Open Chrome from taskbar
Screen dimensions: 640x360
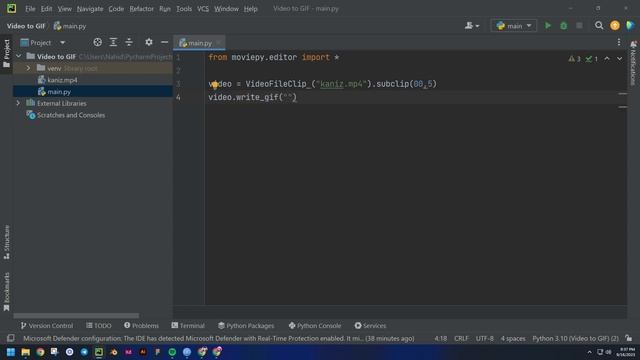[40, 352]
